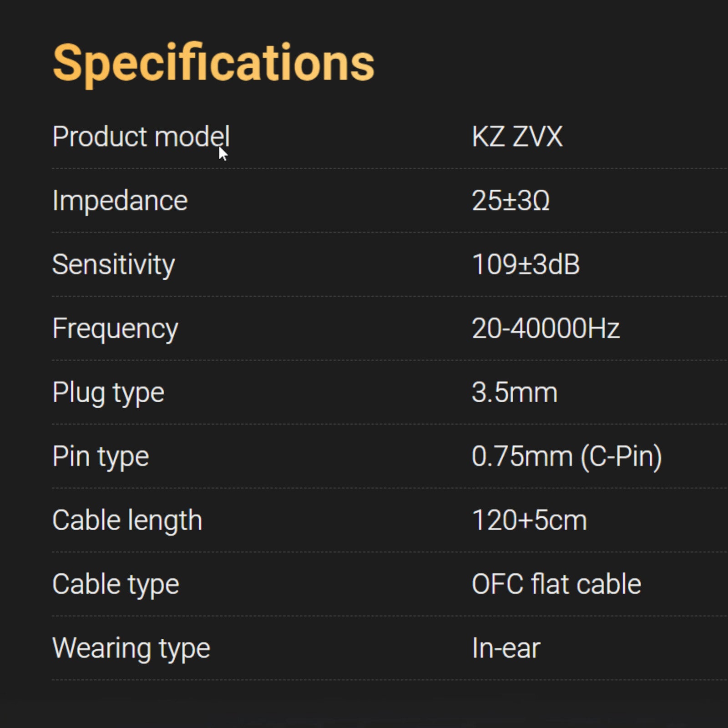The width and height of the screenshot is (728, 728).
Task: Select the 109±3dB sensitivity value
Action: point(526,264)
